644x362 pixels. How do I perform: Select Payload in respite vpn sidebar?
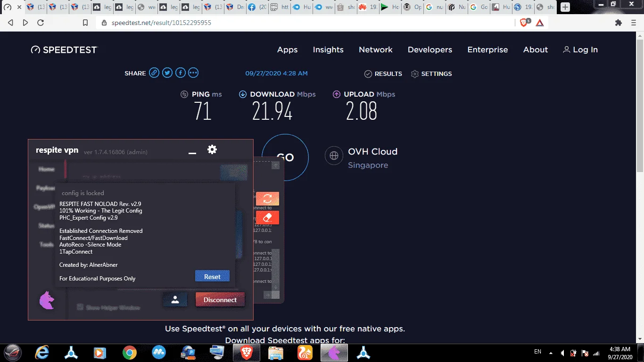pyautogui.click(x=46, y=188)
